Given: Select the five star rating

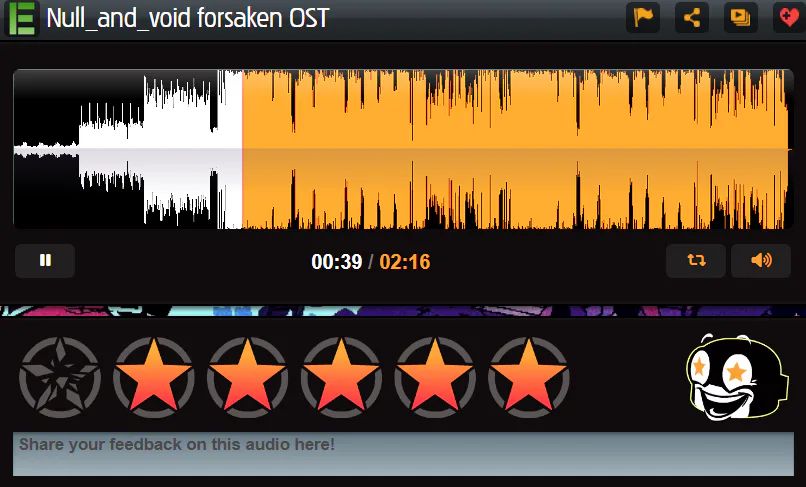Looking at the screenshot, I should 528,377.
